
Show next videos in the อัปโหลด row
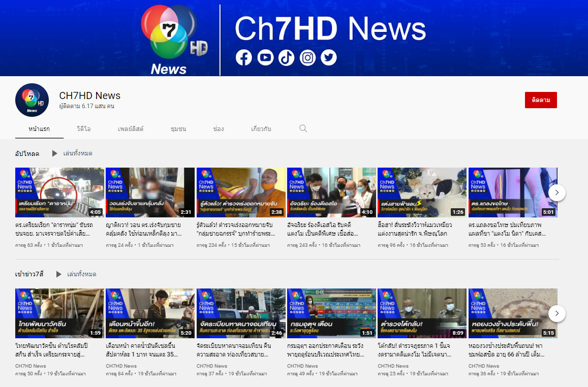557,192
